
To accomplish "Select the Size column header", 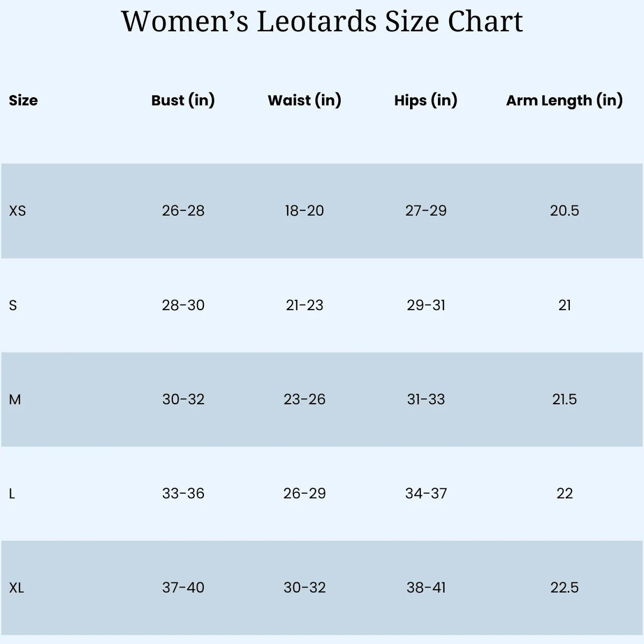I will coord(23,100).
